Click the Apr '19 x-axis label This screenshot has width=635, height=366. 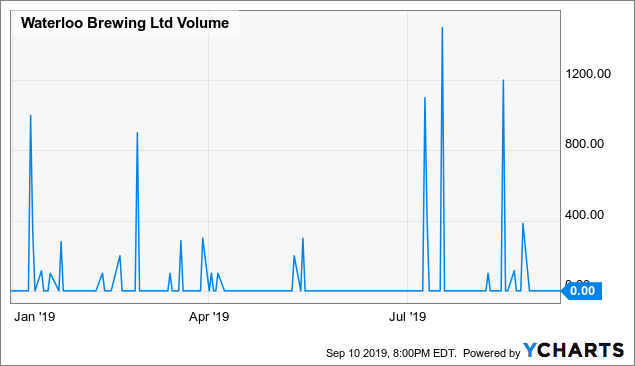pyautogui.click(x=209, y=317)
